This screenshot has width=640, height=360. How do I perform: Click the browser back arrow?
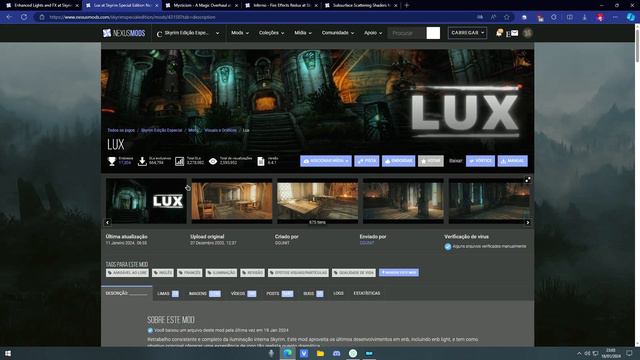point(9,17)
